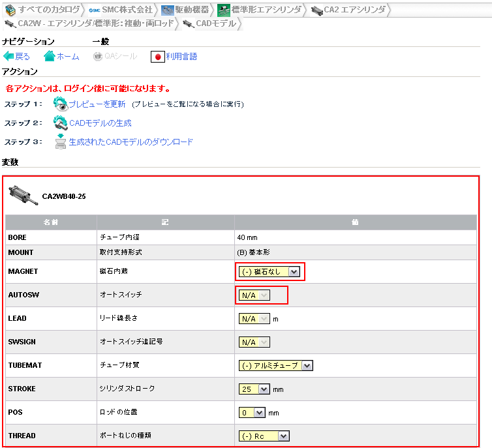Image resolution: width=492 pixels, height=448 pixels.
Task: Click the preview update gear icon
Action: 60,104
